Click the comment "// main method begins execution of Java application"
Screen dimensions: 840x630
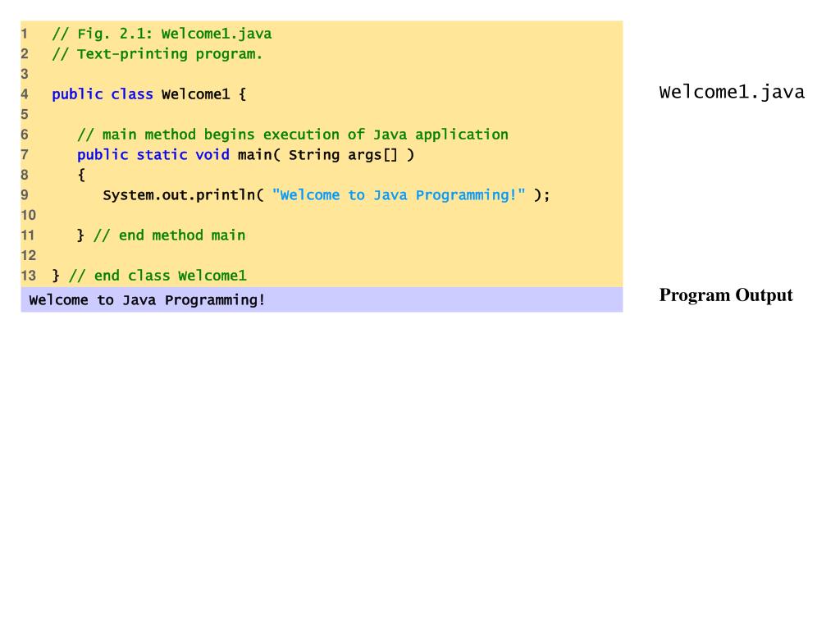click(x=293, y=135)
